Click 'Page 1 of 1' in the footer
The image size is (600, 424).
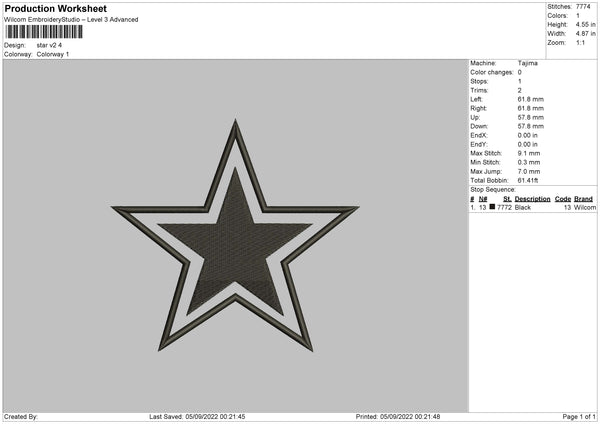[x=579, y=417]
